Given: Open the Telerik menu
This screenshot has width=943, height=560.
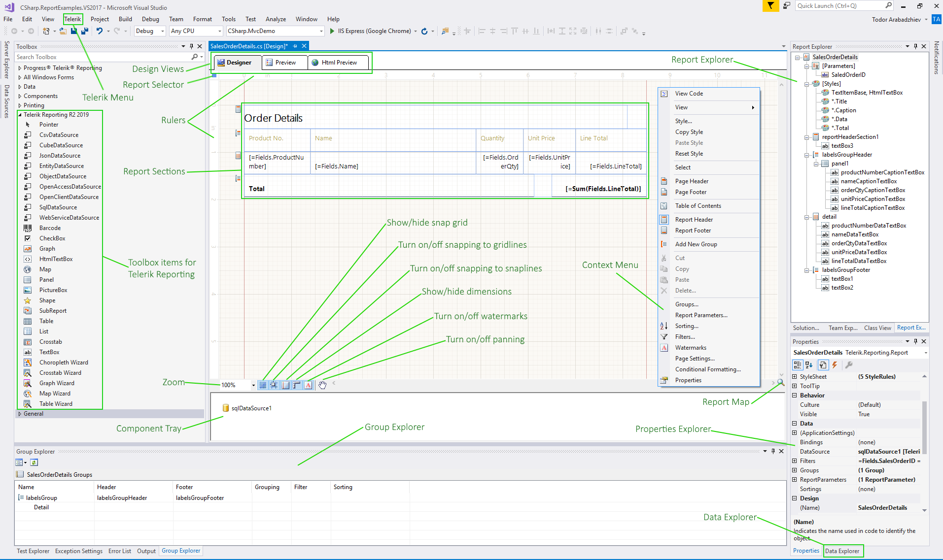Looking at the screenshot, I should (73, 19).
